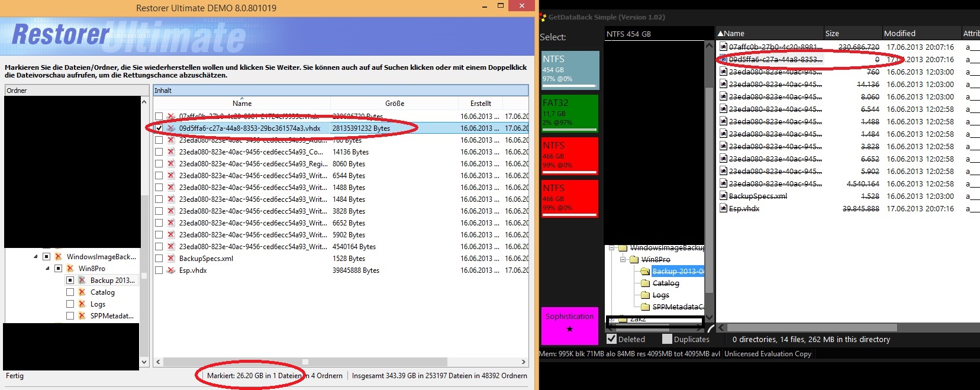Click the Restorer file list scroll-left arrow
980x390 pixels.
pyautogui.click(x=158, y=362)
